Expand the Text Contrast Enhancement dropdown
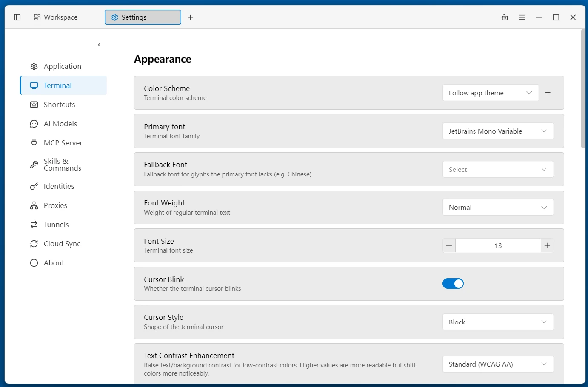588x387 pixels. click(498, 364)
